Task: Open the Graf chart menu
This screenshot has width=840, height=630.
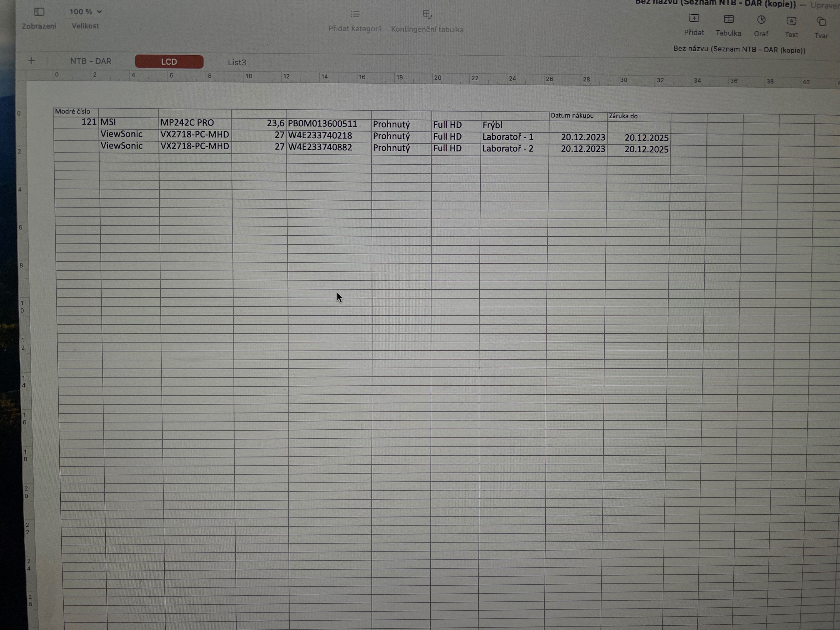Action: 761,20
